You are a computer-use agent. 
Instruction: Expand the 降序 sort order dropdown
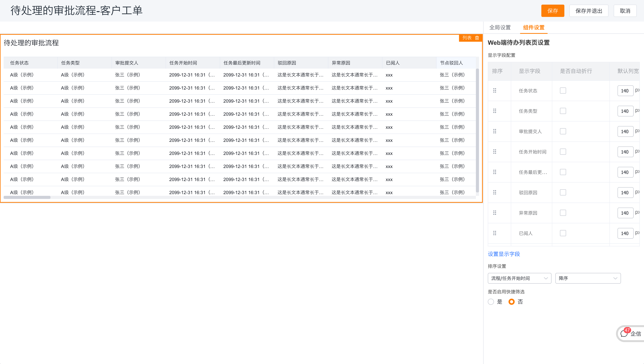[588, 278]
